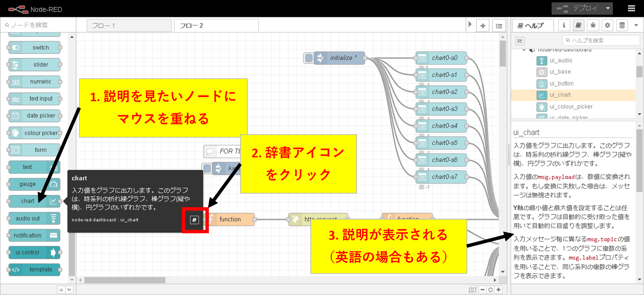Open the context data sidebar icon

pyautogui.click(x=622, y=25)
